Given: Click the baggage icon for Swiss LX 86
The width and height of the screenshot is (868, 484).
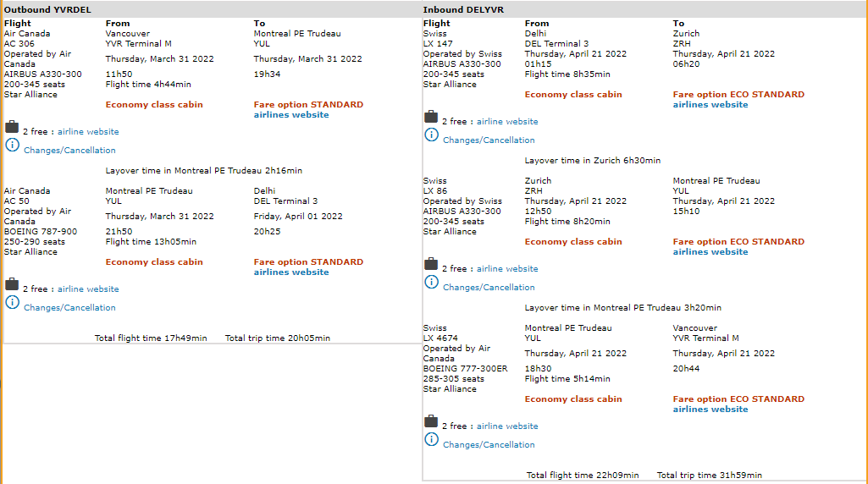Looking at the screenshot, I should tap(431, 264).
